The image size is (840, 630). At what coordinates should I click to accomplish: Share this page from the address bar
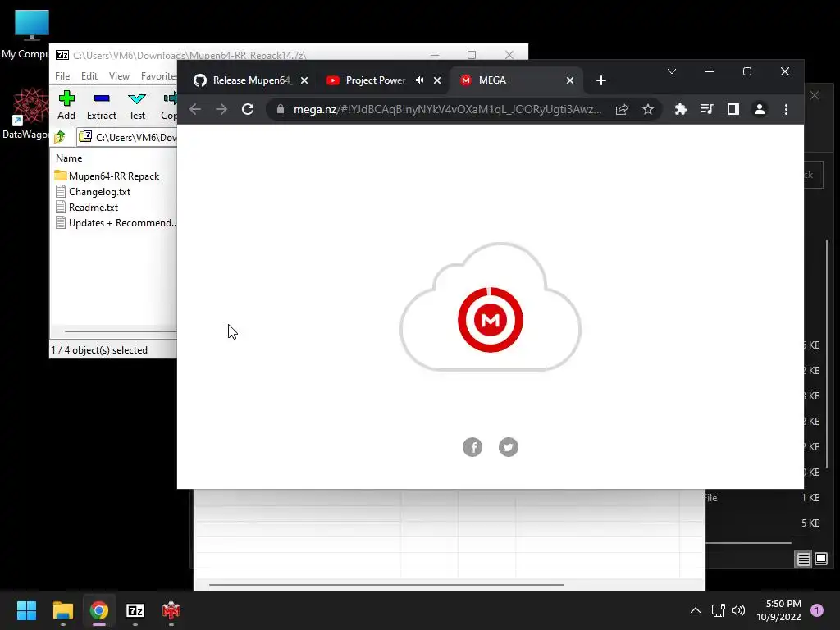622,109
